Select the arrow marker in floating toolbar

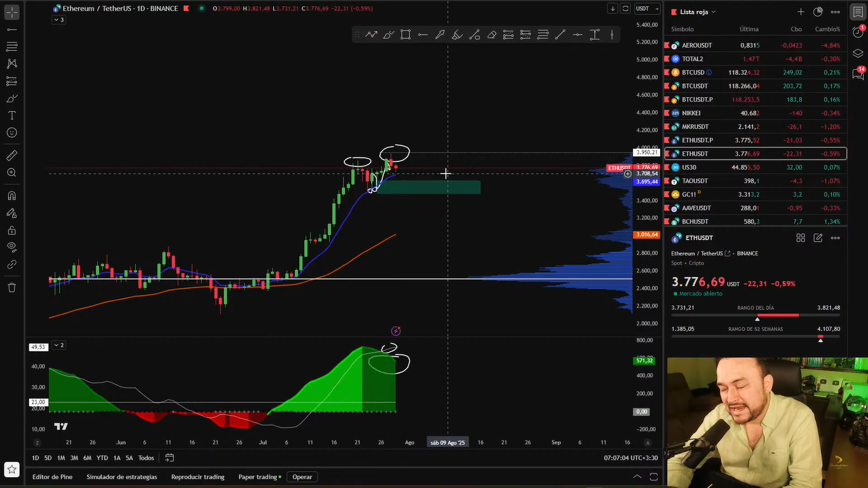pos(440,35)
